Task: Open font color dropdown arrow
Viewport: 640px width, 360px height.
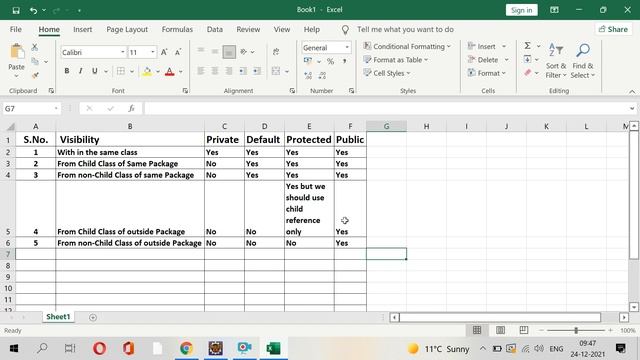Action: [x=180, y=72]
